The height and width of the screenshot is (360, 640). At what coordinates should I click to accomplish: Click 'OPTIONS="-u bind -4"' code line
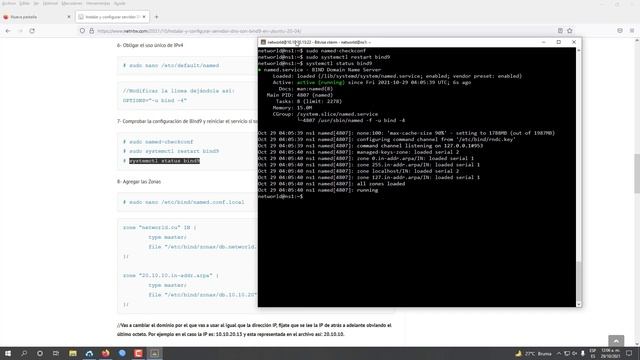pyautogui.click(x=155, y=100)
